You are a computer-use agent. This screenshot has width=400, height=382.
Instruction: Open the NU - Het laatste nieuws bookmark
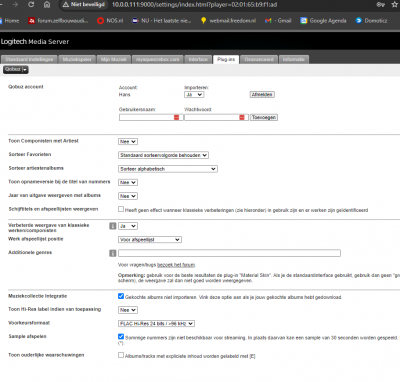[162, 21]
